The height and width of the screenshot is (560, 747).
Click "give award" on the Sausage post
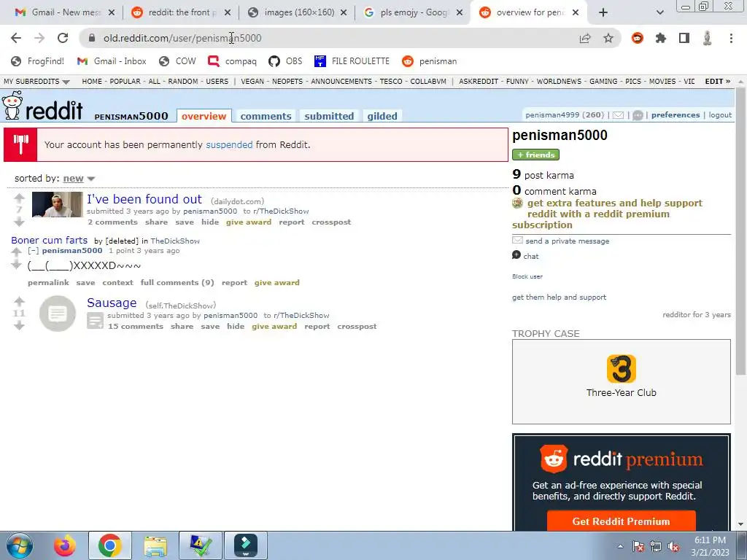(274, 327)
